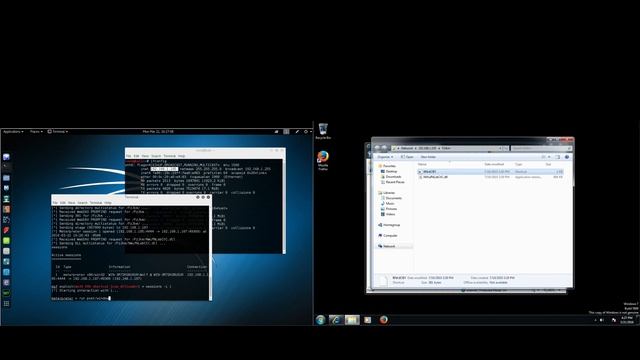Open the Music library
640x360 pixels.
(388, 203)
